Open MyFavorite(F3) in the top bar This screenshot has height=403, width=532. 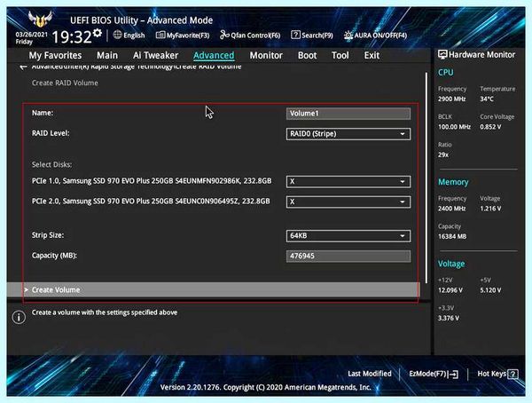[183, 35]
